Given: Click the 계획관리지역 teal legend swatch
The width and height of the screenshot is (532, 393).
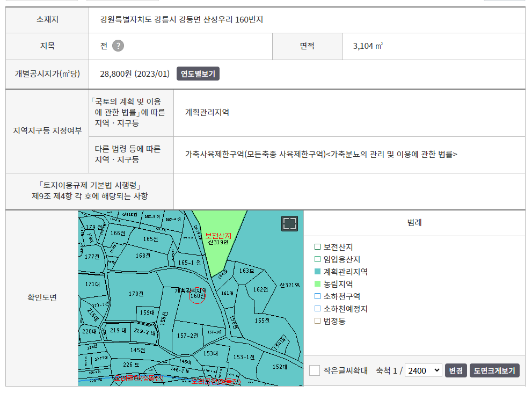Looking at the screenshot, I should pyautogui.click(x=318, y=272).
